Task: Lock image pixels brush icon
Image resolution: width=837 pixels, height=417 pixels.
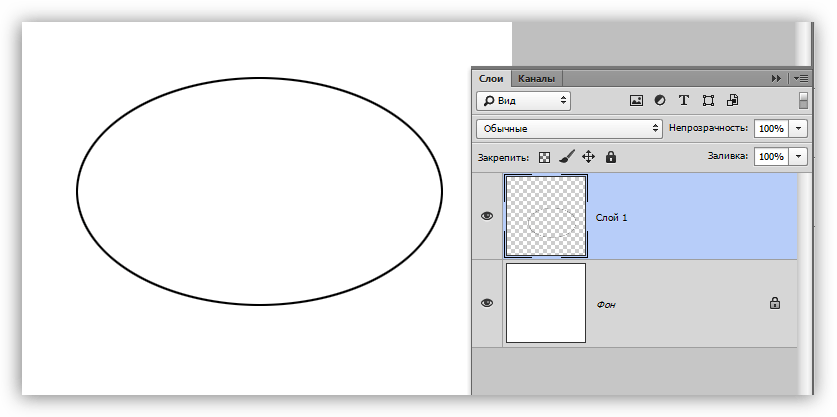Action: coord(566,157)
